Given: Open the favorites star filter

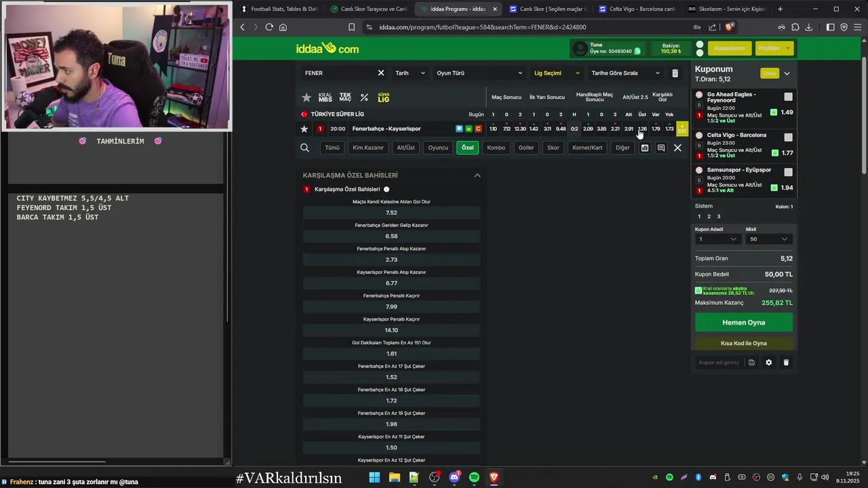Looking at the screenshot, I should [307, 98].
